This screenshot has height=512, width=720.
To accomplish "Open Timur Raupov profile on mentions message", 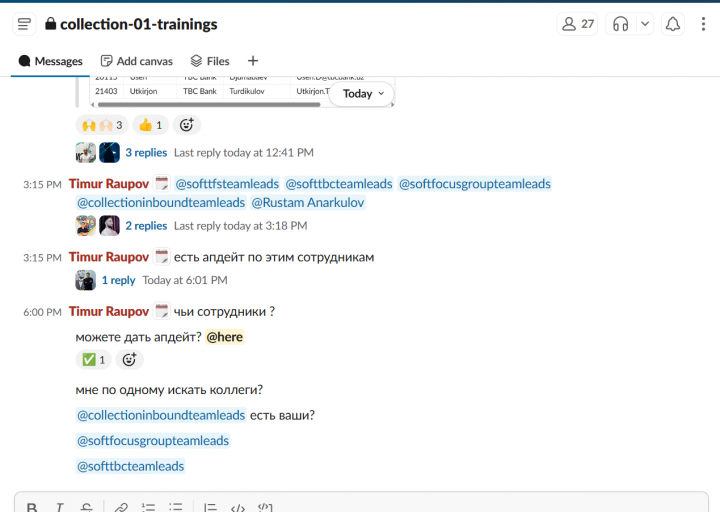I will [x=109, y=184].
